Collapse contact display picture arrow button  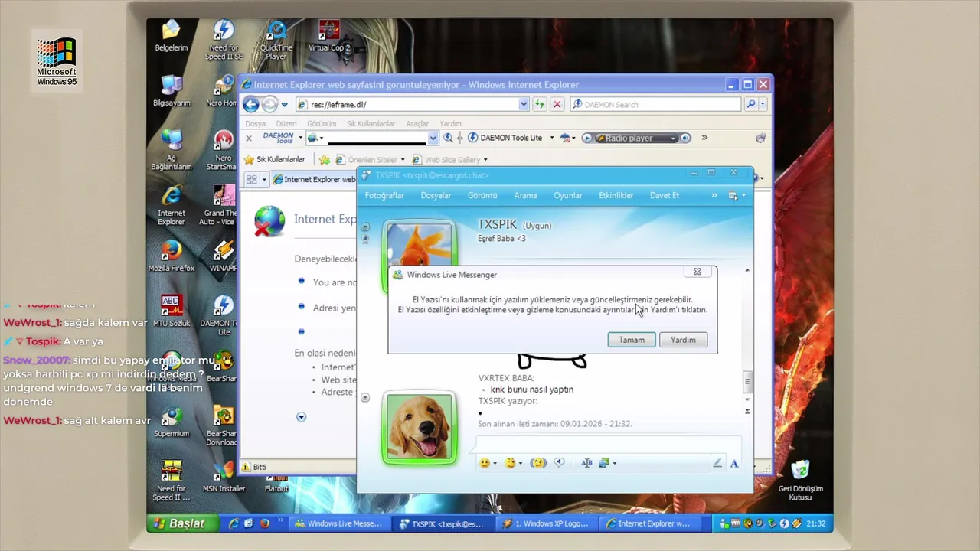365,227
